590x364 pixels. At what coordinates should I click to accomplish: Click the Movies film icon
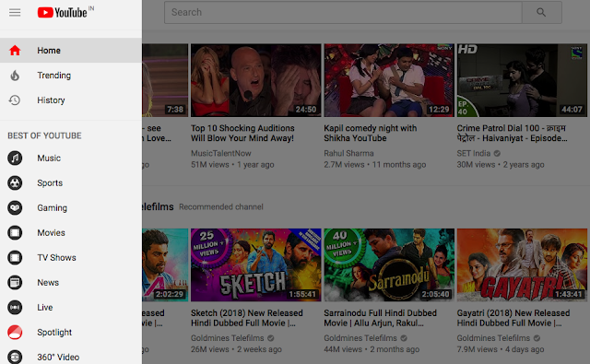[x=15, y=233]
